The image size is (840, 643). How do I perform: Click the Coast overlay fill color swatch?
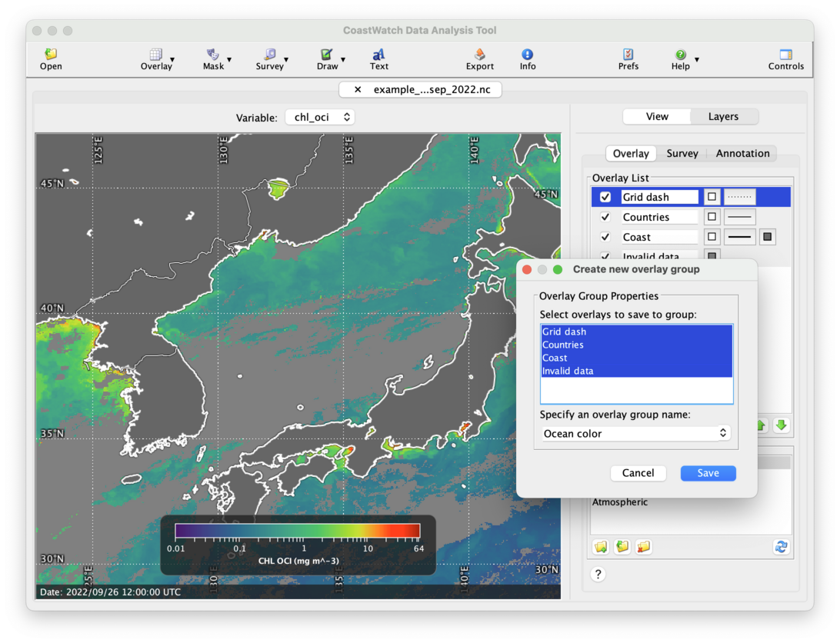click(767, 238)
